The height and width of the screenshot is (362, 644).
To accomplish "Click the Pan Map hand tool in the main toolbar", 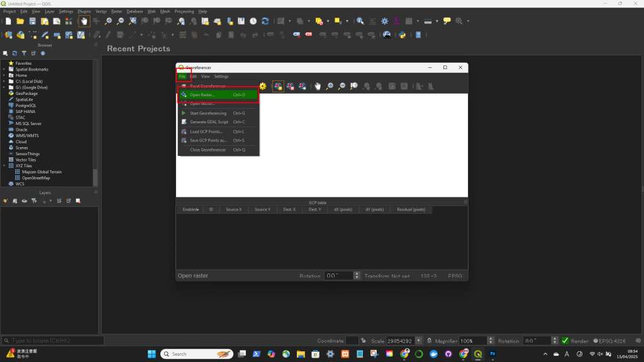I will click(84, 21).
